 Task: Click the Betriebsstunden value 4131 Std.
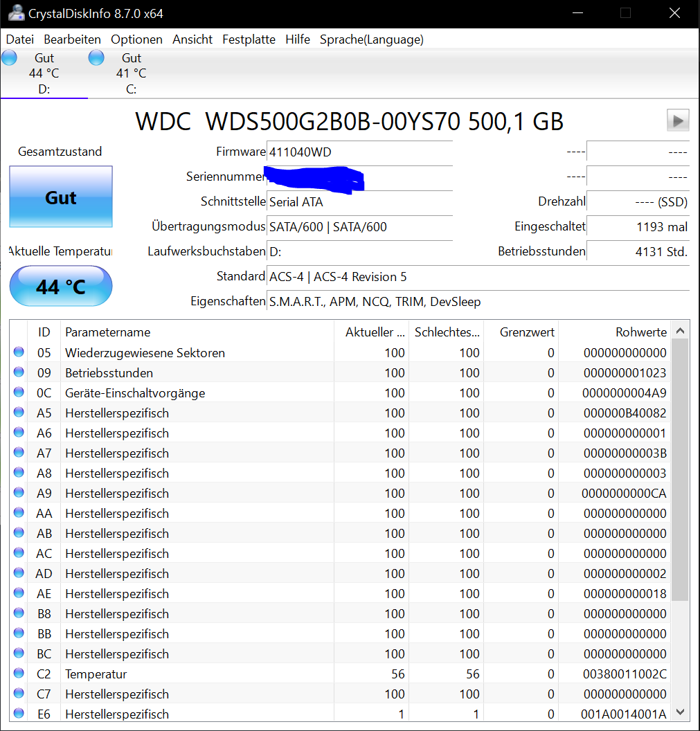[x=638, y=252]
